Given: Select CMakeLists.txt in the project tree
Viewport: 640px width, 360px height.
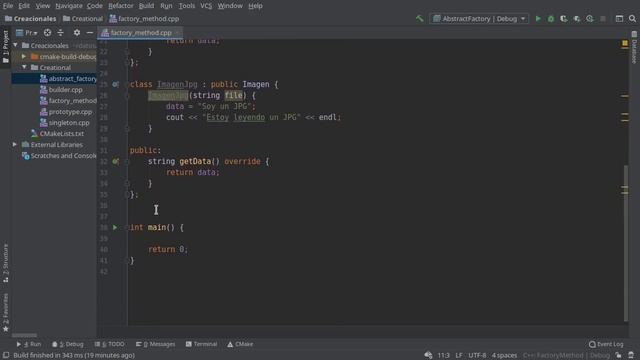Looking at the screenshot, I should pyautogui.click(x=58, y=133).
